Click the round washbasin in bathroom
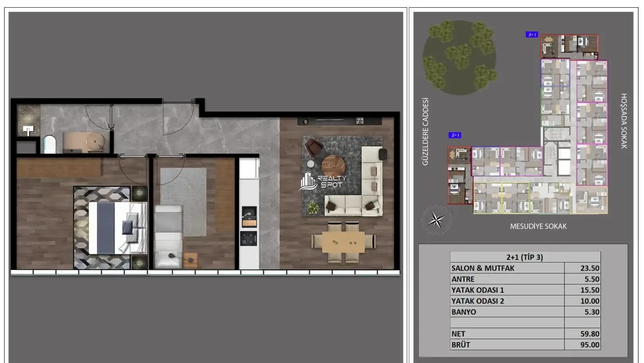 coord(96,142)
